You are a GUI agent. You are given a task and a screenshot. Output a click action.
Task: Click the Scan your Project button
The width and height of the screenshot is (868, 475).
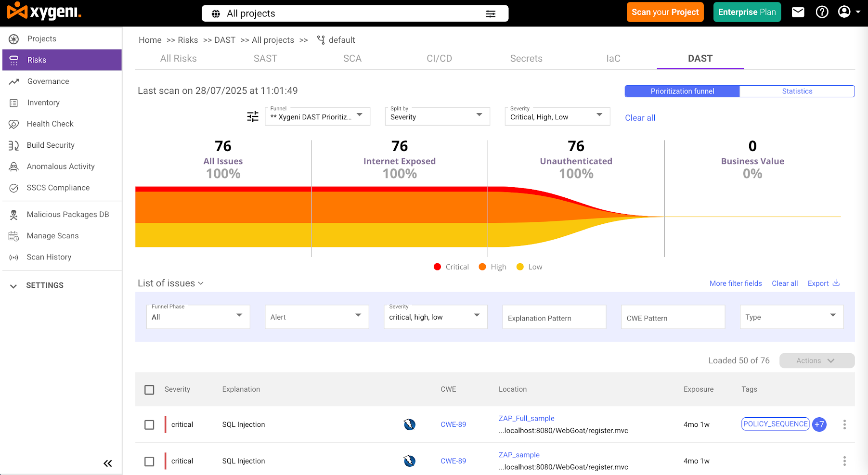pos(665,12)
